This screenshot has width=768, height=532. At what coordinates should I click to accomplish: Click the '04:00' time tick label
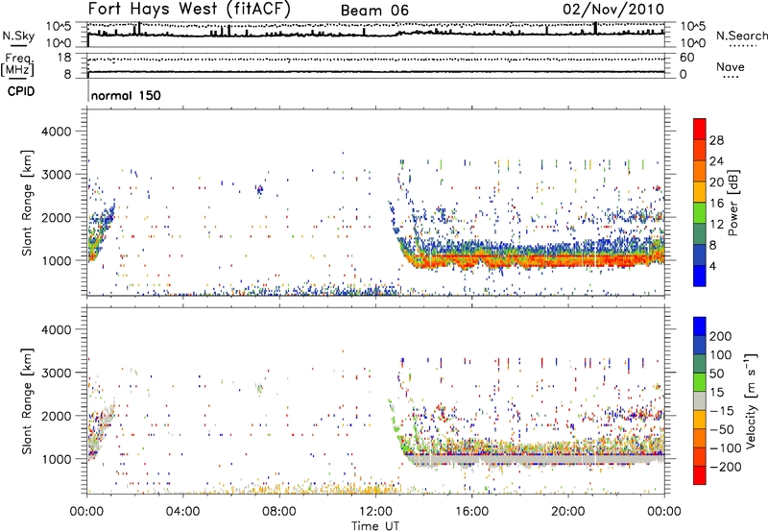182,512
